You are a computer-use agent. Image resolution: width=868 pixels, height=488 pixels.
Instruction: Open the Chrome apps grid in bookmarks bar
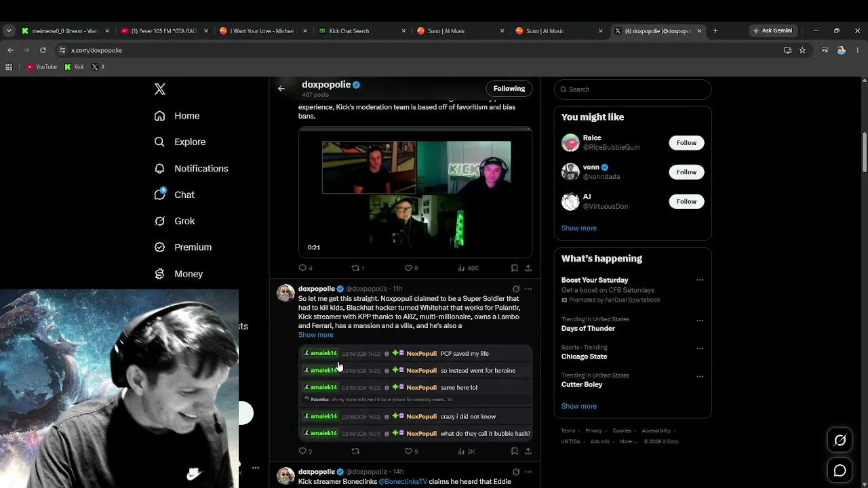[9, 67]
